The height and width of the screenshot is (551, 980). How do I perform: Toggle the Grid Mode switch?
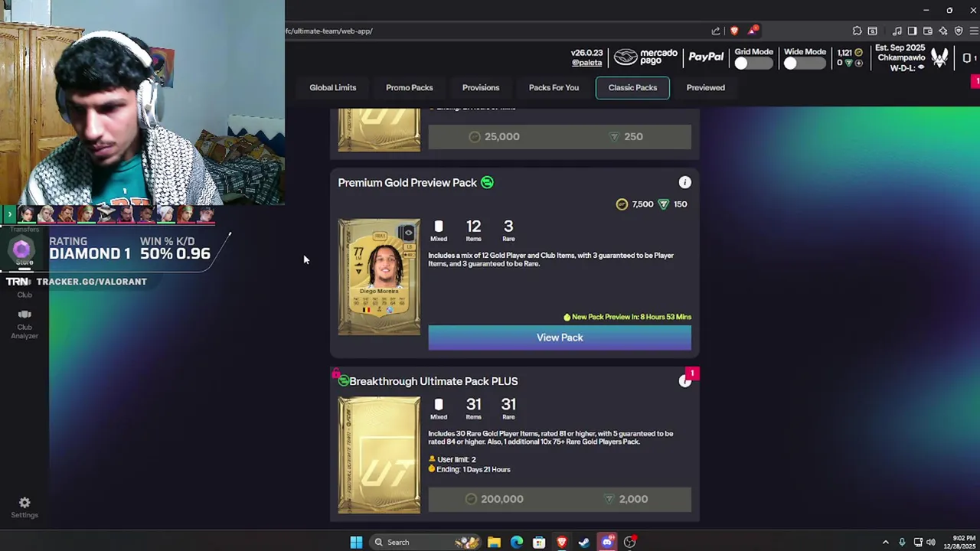pos(753,64)
